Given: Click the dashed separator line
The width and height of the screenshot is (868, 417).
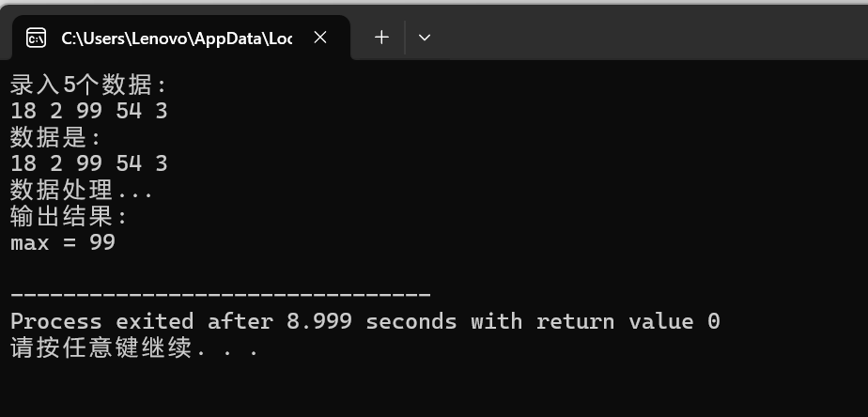Looking at the screenshot, I should coord(221,295).
